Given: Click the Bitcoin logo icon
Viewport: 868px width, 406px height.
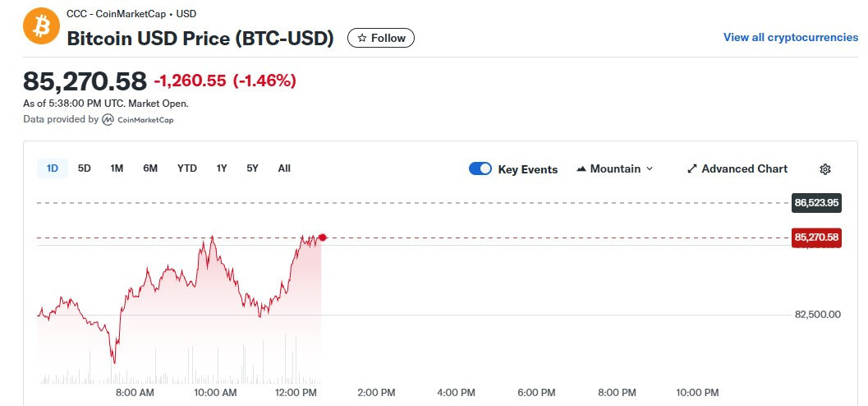Looking at the screenshot, I should (42, 26).
